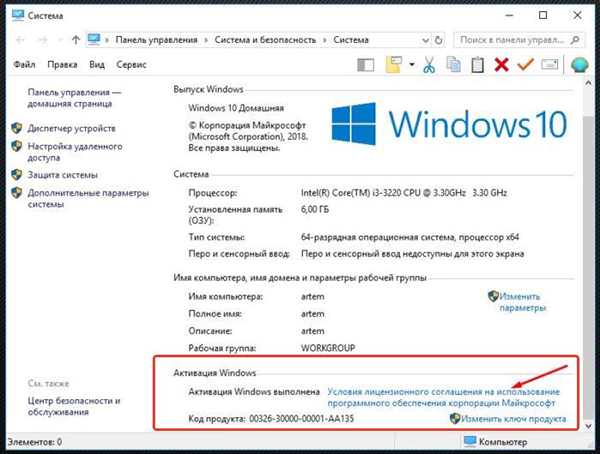Click the orange checkmark Properties icon
This screenshot has height=454, width=600.
pos(525,64)
